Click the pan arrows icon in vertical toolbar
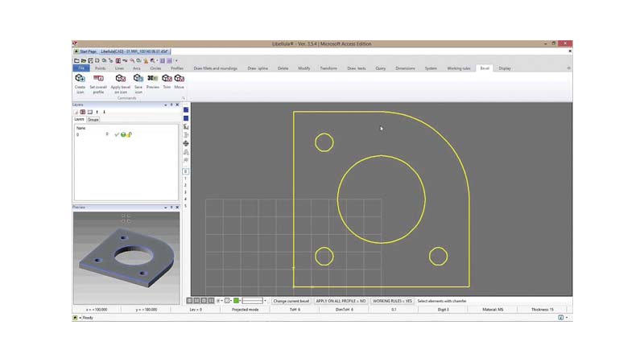 click(186, 144)
